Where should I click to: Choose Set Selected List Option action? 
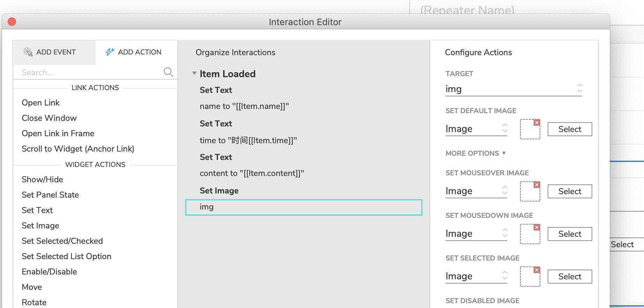click(x=66, y=256)
